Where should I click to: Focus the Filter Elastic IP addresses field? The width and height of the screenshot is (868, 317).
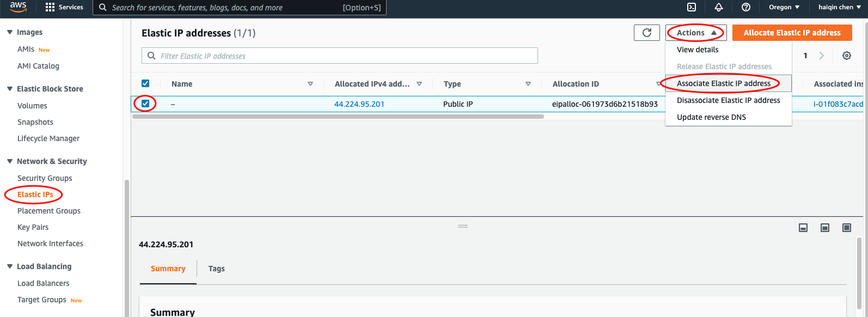[340, 56]
